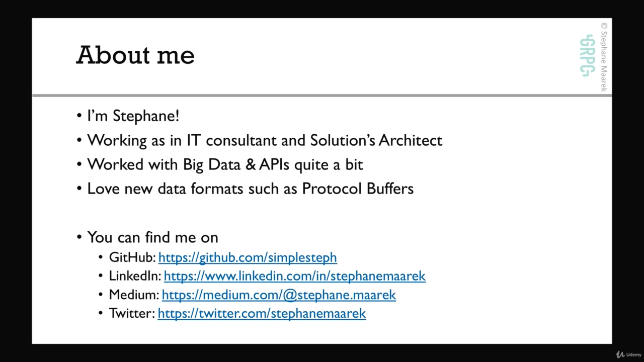
Task: Follow the Medium @stephane.maarek link
Action: click(279, 295)
